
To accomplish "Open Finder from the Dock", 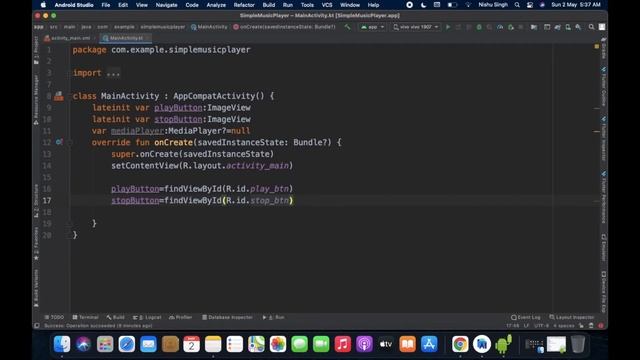I will point(62,344).
